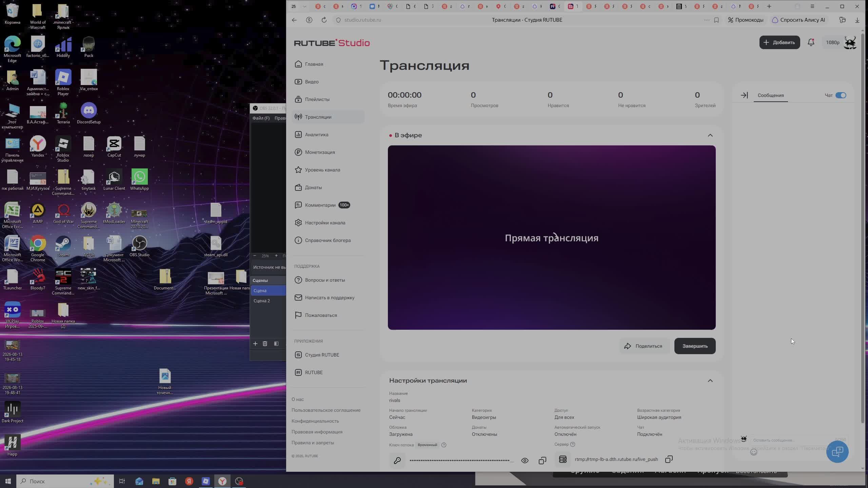The image size is (868, 488).
Task: Copy the stream key
Action: coord(542,460)
